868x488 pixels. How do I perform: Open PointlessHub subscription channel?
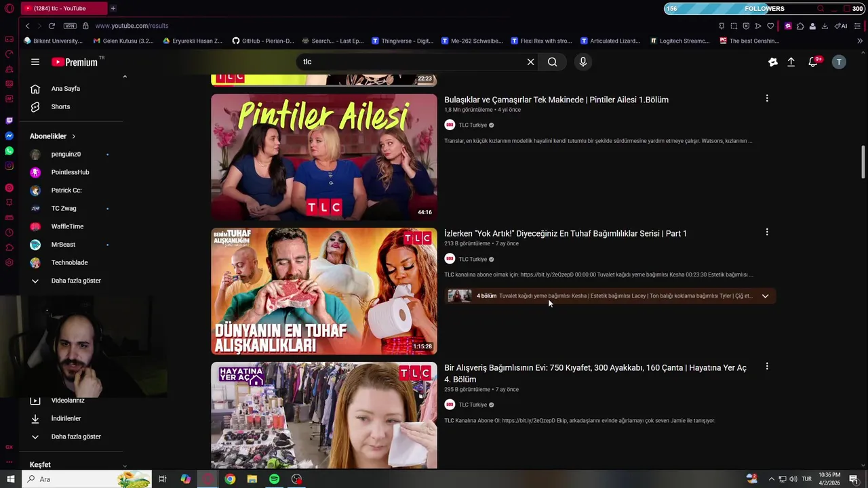(x=71, y=172)
